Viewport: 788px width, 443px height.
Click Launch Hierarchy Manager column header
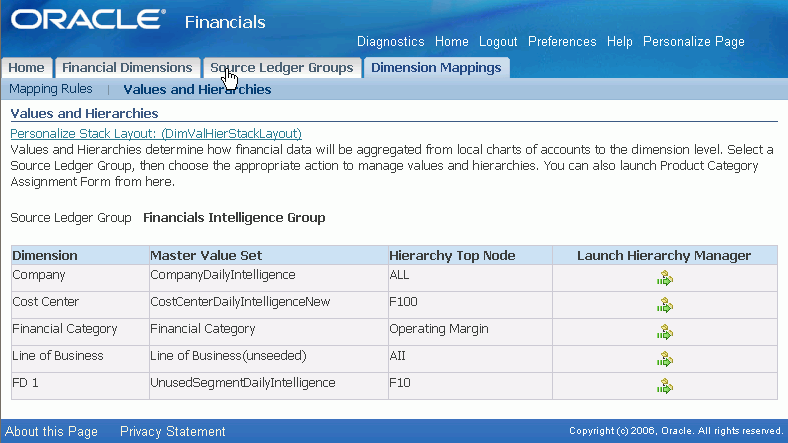pos(664,256)
